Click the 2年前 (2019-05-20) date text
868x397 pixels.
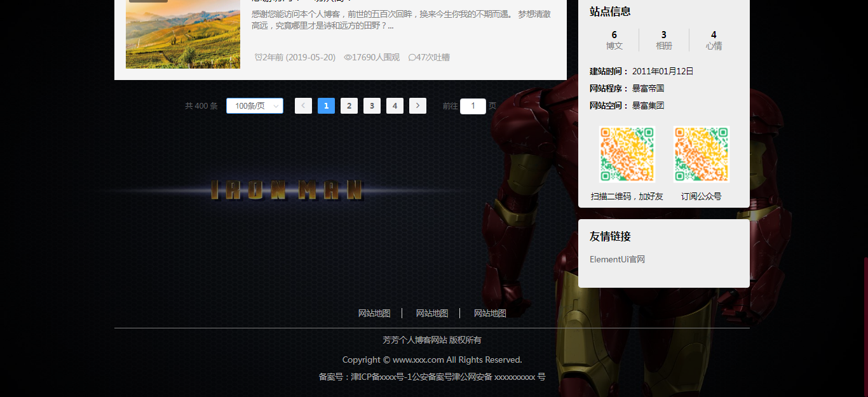tap(299, 57)
